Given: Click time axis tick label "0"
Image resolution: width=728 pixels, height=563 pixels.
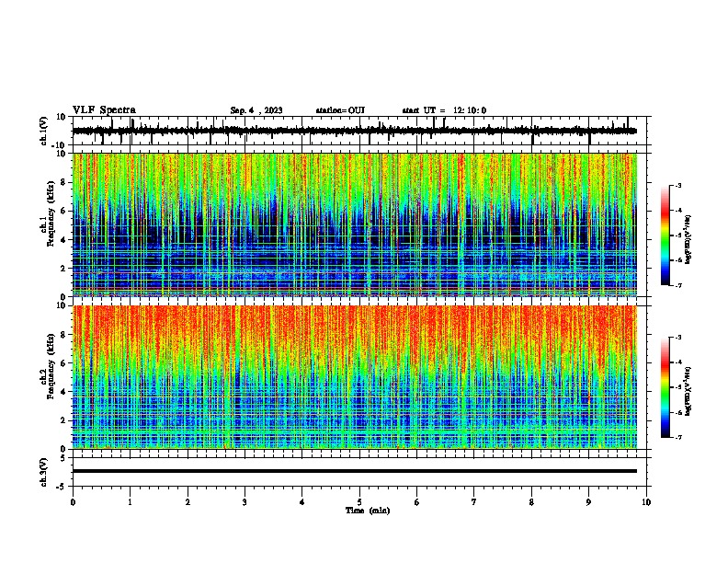Looking at the screenshot, I should coord(73,502).
